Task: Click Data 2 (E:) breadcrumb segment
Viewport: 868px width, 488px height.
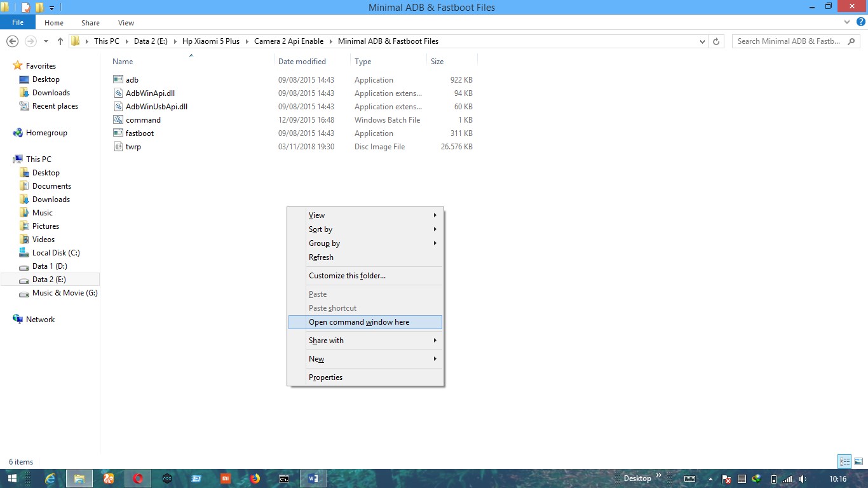Action: click(151, 41)
